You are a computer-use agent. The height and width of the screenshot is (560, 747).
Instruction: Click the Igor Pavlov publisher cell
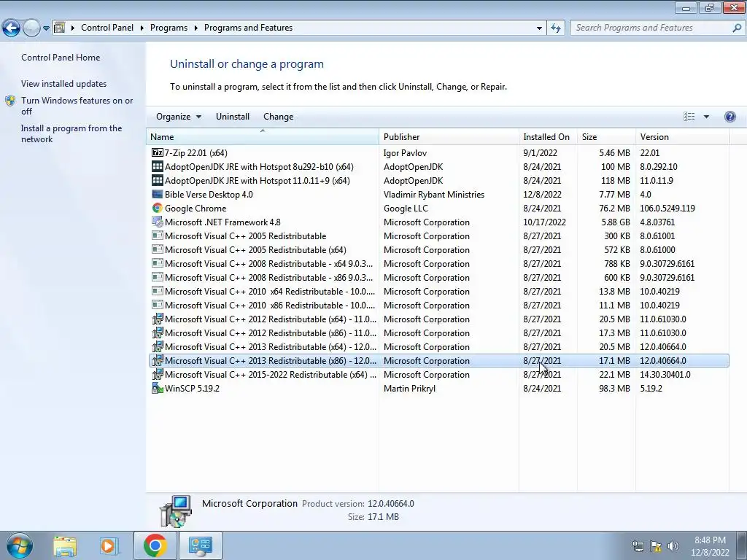pyautogui.click(x=405, y=153)
